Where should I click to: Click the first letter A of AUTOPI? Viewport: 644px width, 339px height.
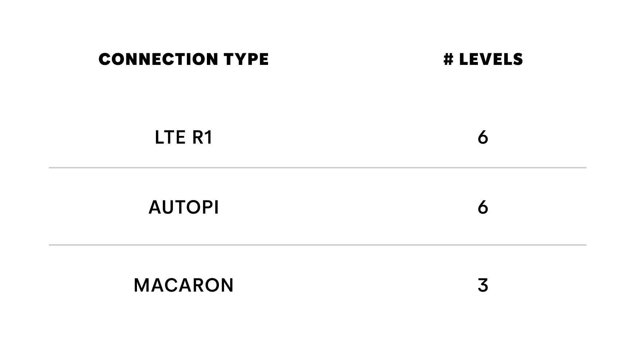point(154,208)
